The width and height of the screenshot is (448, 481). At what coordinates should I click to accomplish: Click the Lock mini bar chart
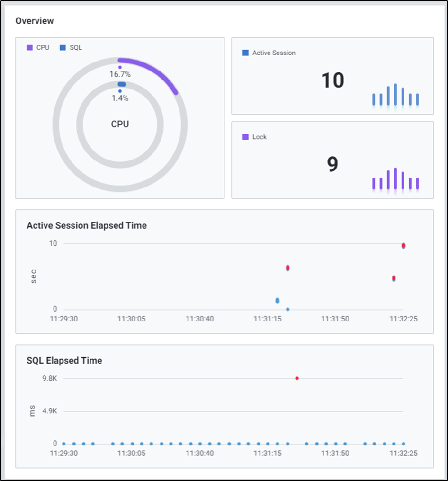click(x=395, y=179)
